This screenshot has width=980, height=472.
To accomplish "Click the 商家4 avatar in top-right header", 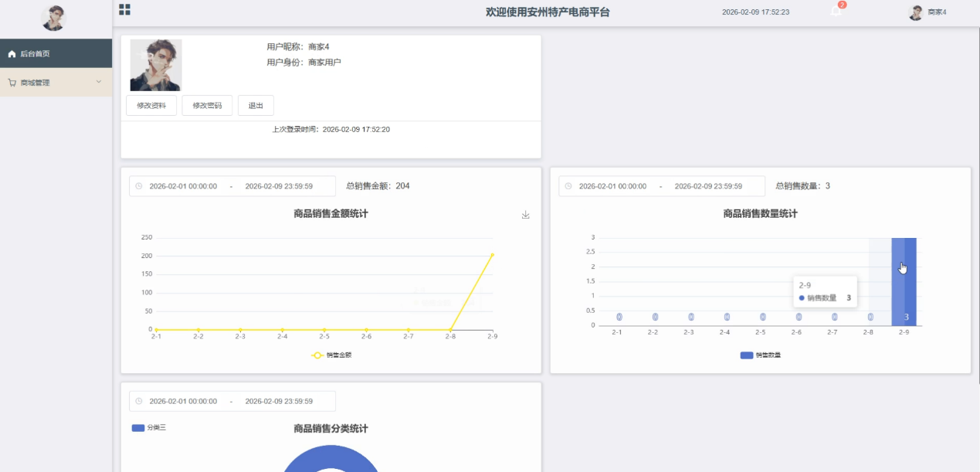I will (x=916, y=12).
